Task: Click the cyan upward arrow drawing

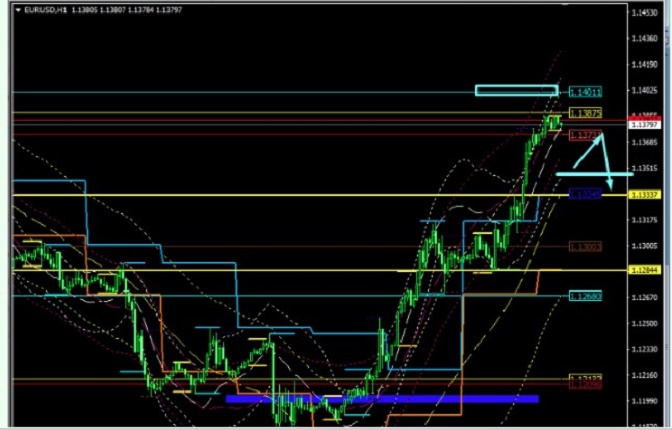Action: 592,150
